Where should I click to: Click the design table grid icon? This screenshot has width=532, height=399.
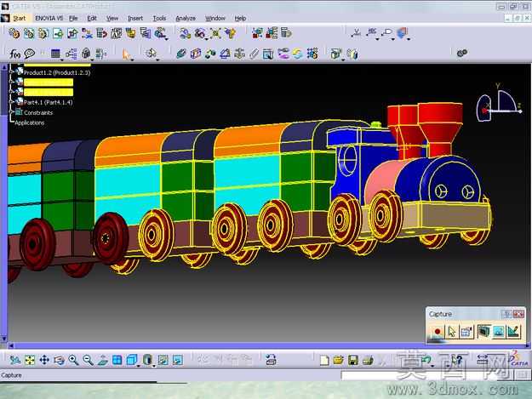click(55, 54)
